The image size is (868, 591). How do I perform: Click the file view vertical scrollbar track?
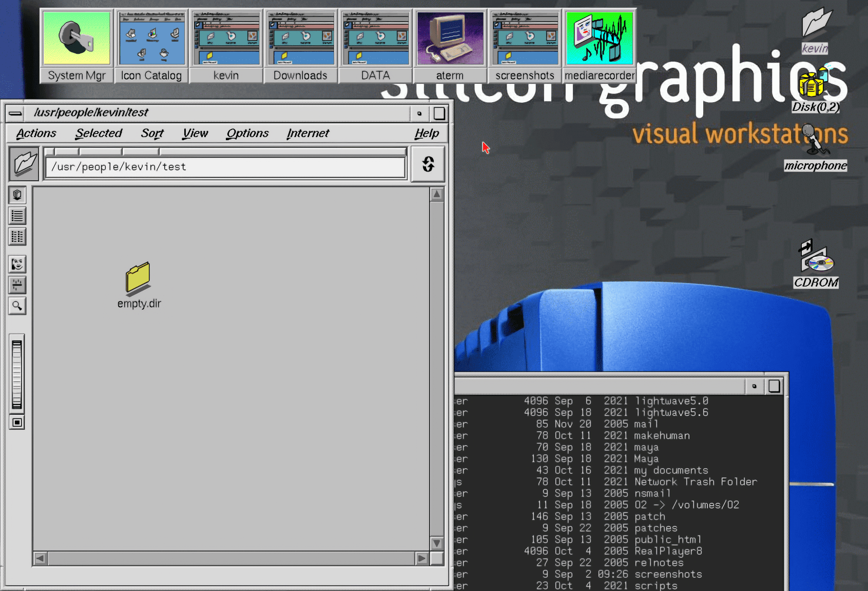tap(437, 369)
